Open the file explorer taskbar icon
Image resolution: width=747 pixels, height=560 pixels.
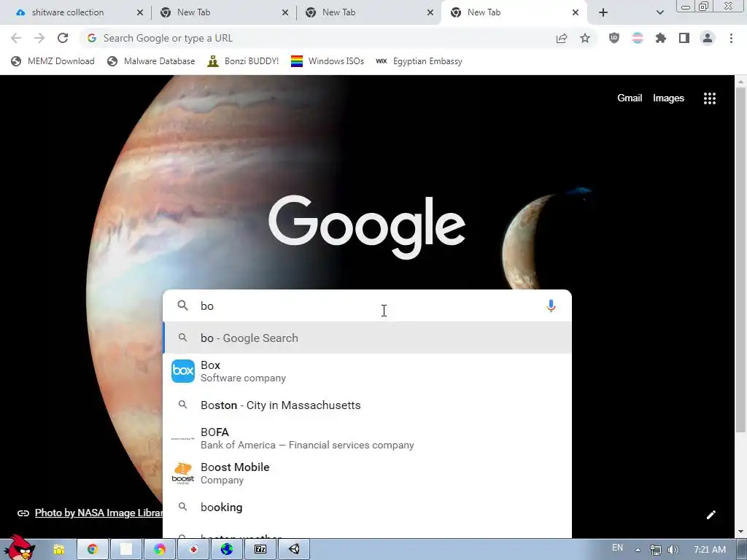pyautogui.click(x=59, y=550)
